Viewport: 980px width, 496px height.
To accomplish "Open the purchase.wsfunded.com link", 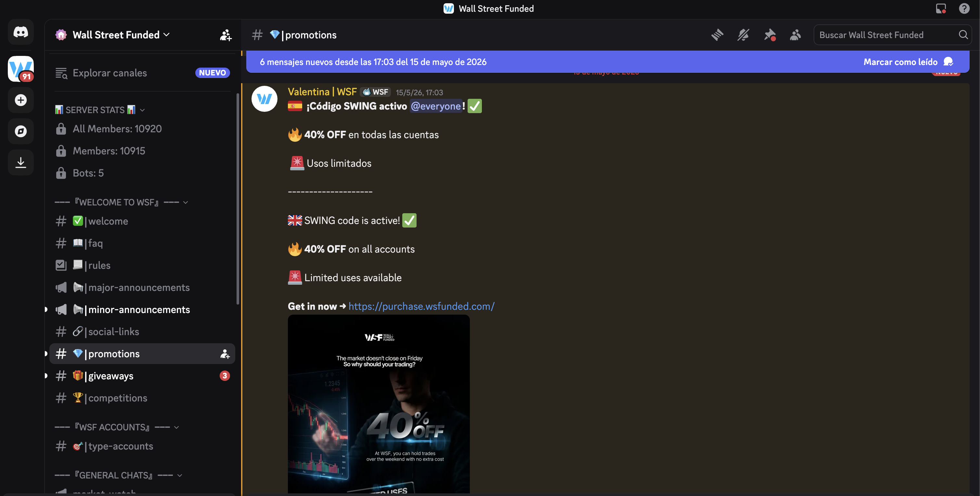I will coord(421,307).
